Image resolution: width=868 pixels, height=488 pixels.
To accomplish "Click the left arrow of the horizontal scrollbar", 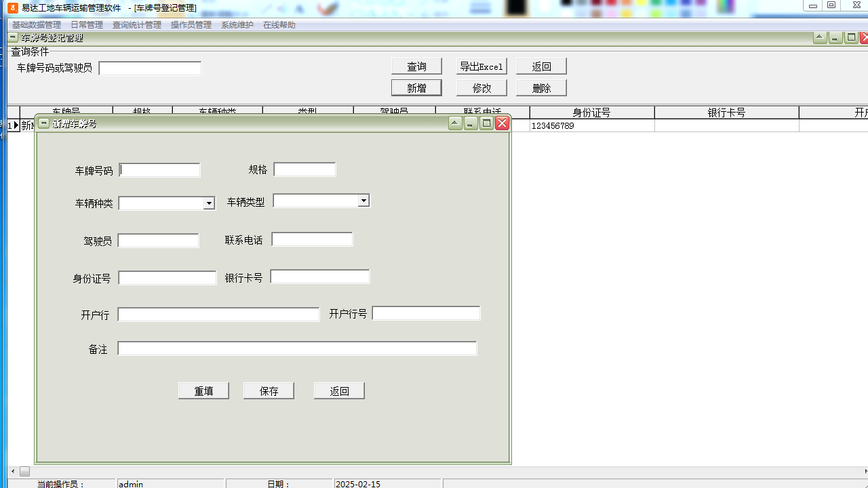I will click(12, 471).
